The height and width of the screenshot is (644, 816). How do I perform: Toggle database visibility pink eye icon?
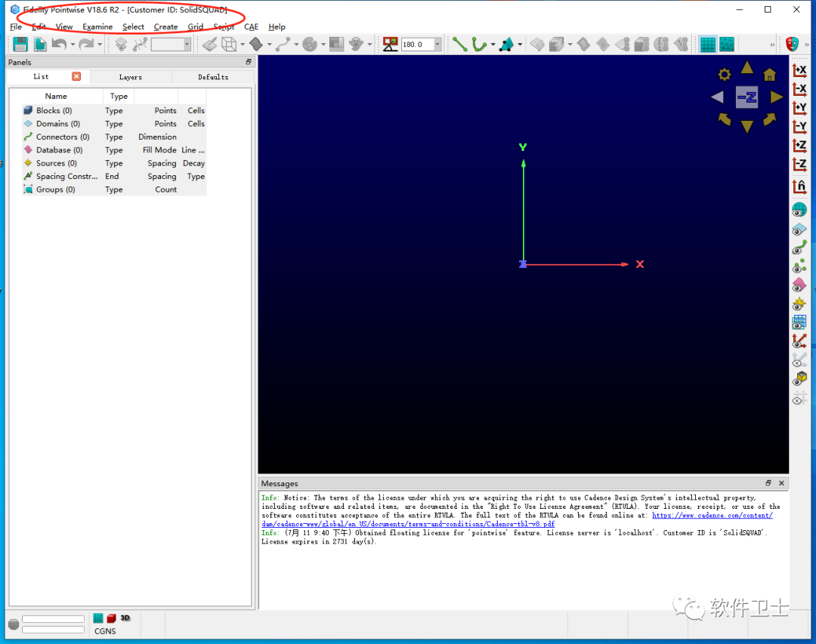pos(799,285)
